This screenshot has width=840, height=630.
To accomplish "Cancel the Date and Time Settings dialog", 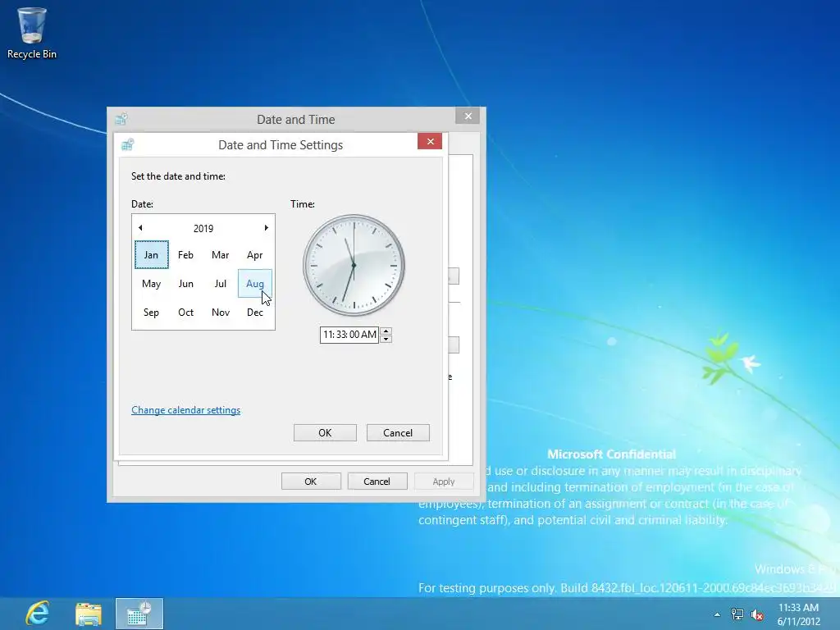I will tap(398, 432).
